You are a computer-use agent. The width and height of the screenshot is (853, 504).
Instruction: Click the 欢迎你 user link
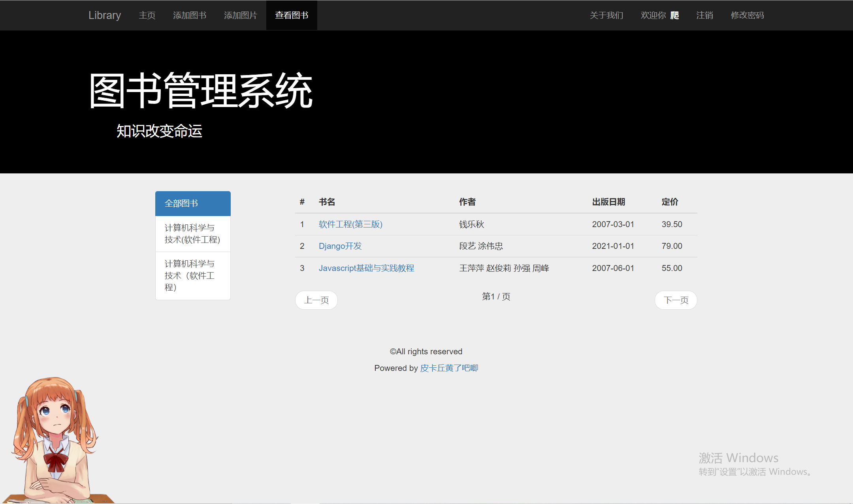click(659, 15)
